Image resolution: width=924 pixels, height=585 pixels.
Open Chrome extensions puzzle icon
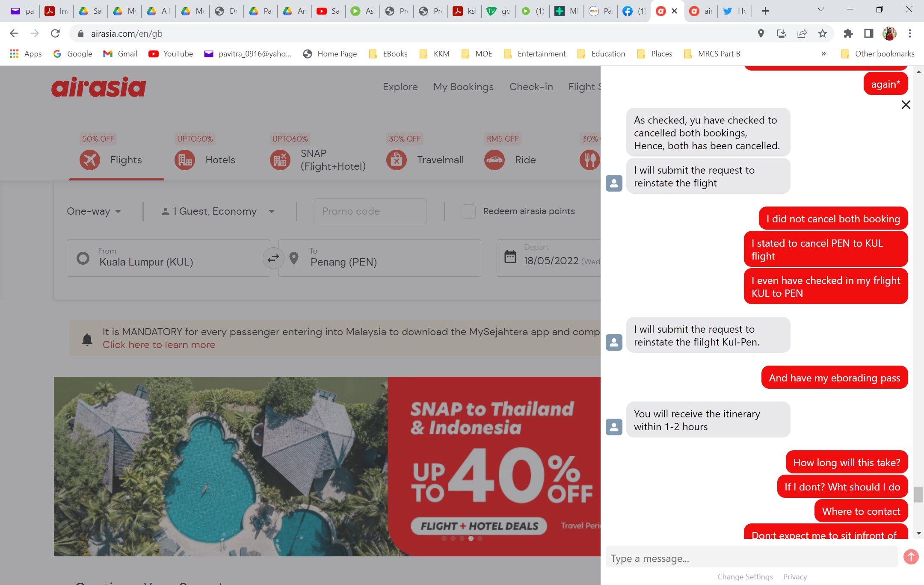pos(848,33)
